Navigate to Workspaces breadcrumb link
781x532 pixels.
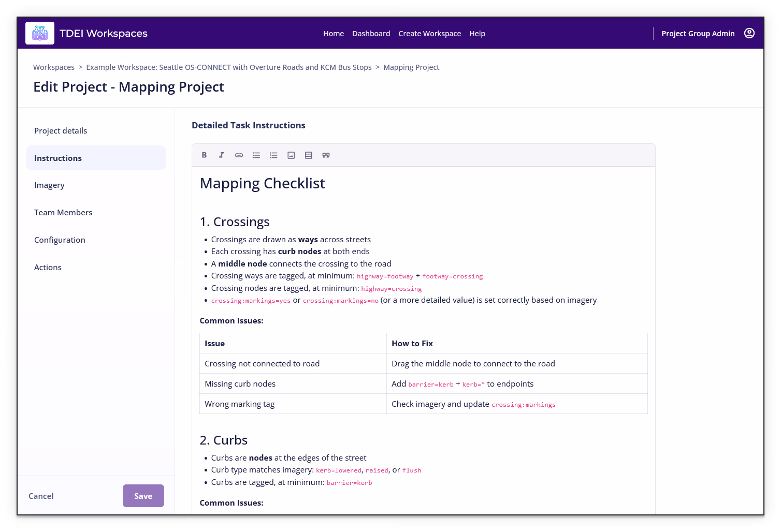tap(54, 67)
